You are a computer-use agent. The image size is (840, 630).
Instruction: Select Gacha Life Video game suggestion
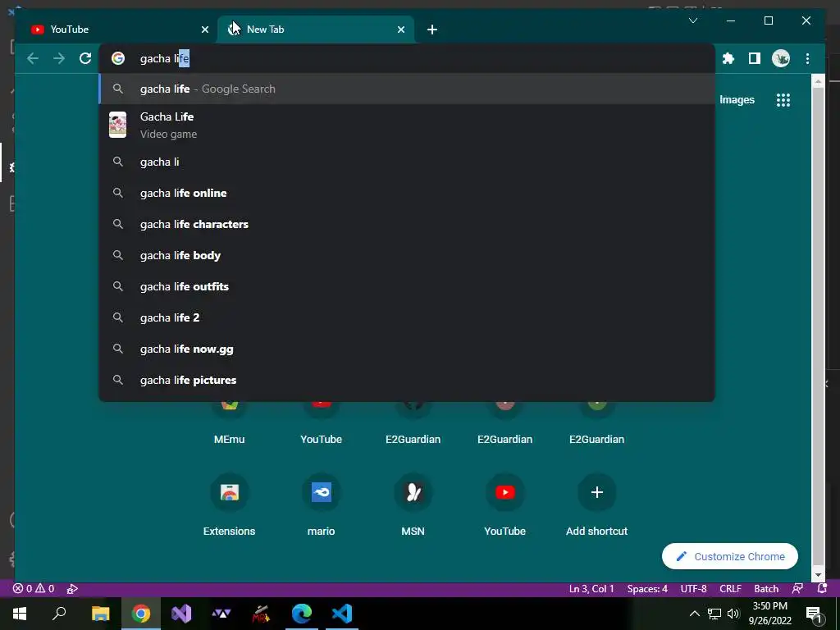tap(407, 125)
